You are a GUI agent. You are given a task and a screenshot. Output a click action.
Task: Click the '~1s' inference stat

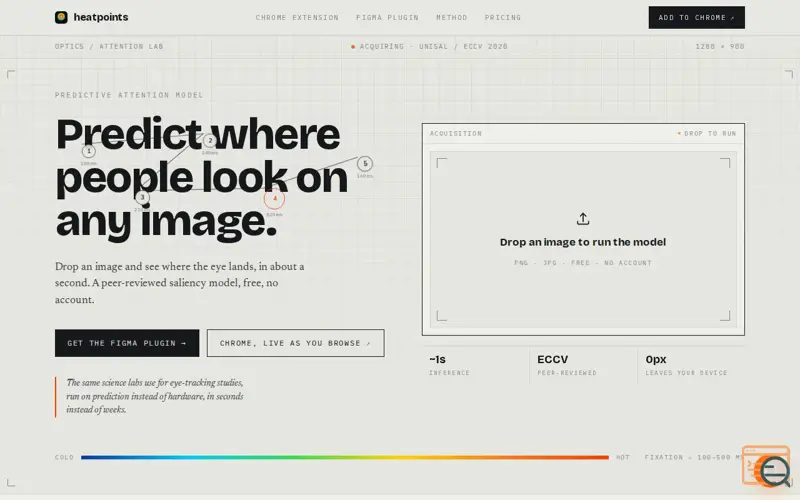437,359
